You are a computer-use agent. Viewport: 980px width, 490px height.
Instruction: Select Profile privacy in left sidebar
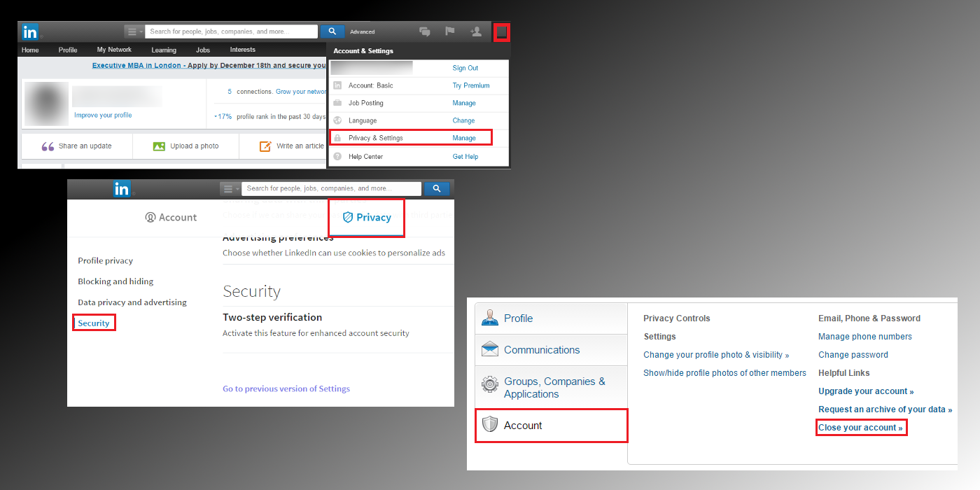click(x=106, y=260)
